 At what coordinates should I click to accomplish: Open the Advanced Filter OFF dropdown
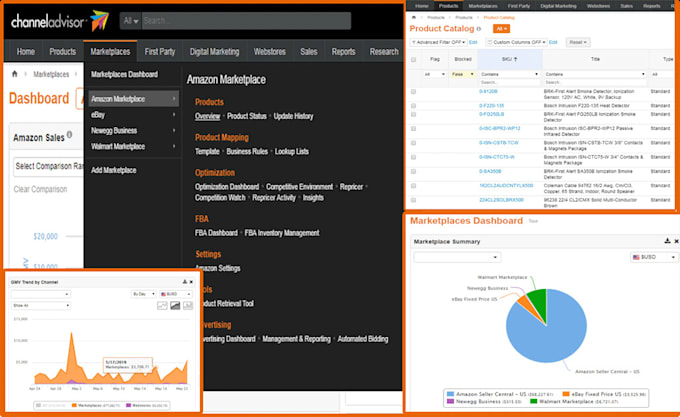438,42
